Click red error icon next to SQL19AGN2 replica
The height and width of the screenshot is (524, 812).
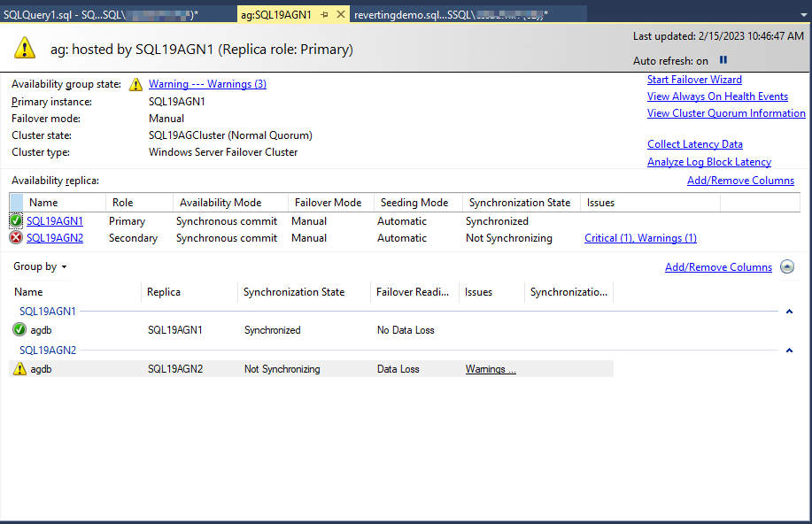click(16, 238)
